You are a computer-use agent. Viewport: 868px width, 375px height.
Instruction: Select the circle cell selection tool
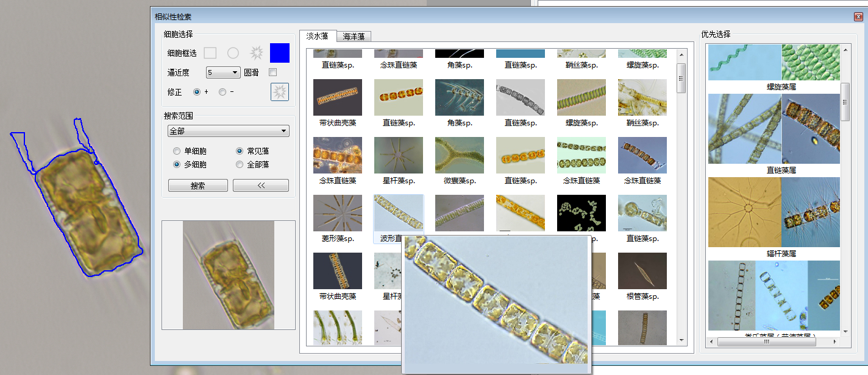[x=233, y=53]
